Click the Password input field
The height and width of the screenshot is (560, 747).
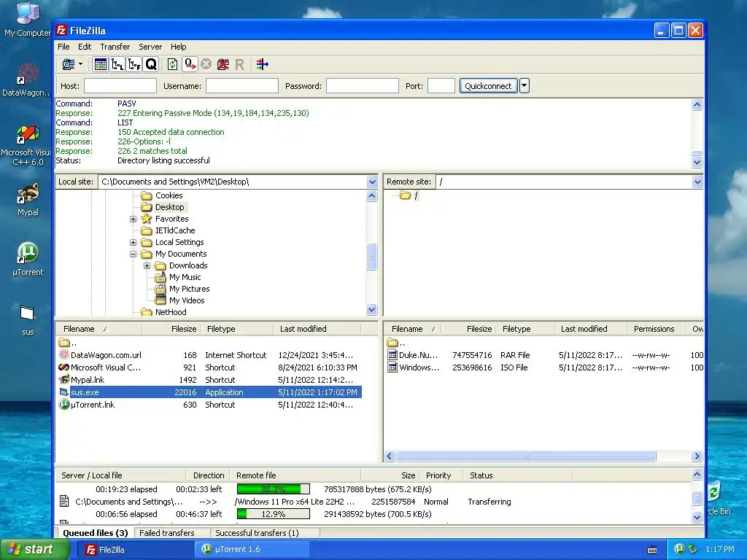click(362, 86)
